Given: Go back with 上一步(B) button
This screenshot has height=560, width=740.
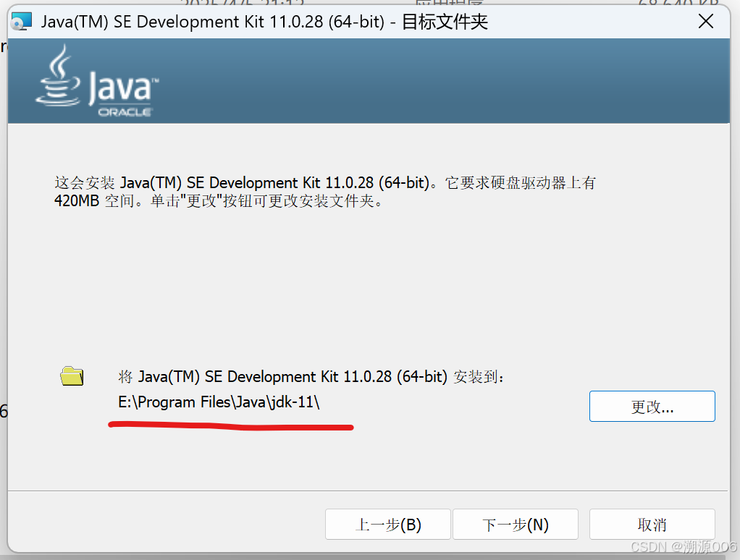Looking at the screenshot, I should (388, 524).
